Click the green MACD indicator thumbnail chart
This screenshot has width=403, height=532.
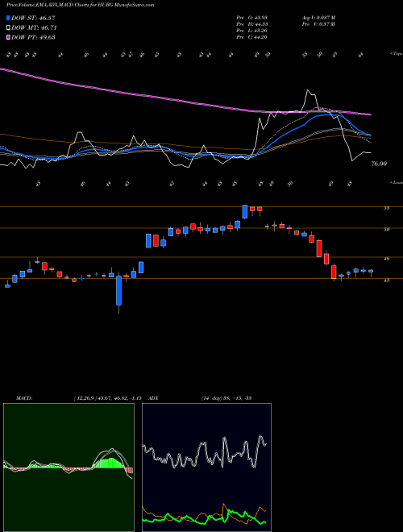(69, 468)
